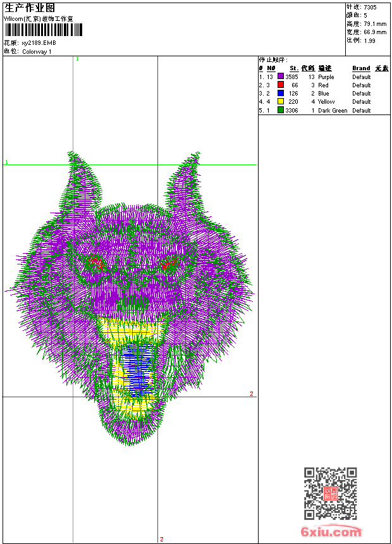Click the St. column header
This screenshot has width=392, height=544.
click(x=293, y=68)
